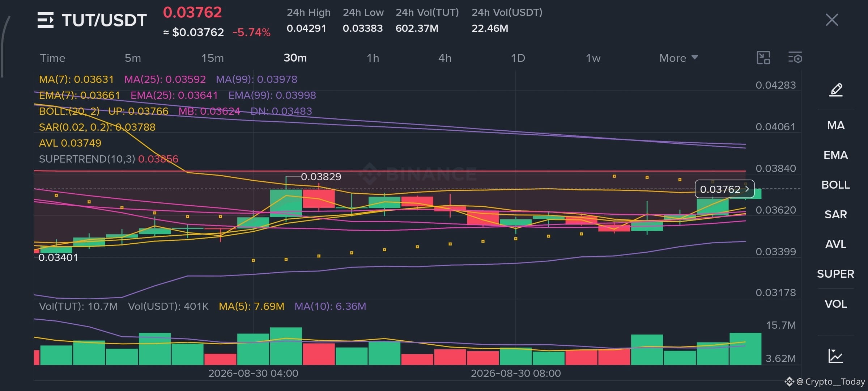868x391 pixels.
Task: Click the MA(25): 0.03592 legend
Action: click(x=165, y=79)
